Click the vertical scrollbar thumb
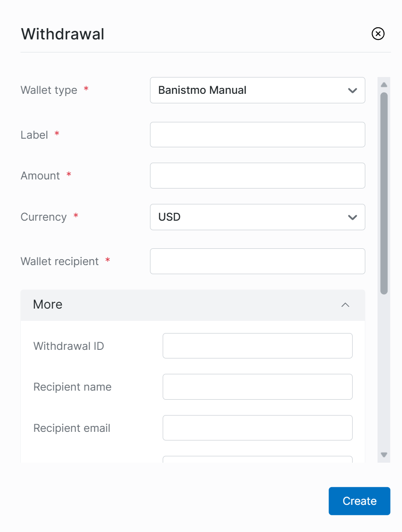This screenshot has width=402, height=532. 384,193
